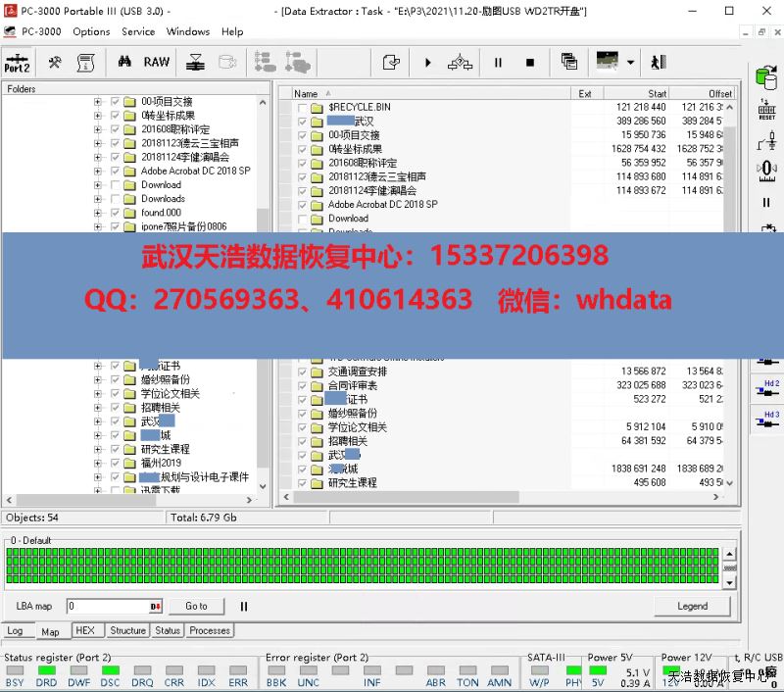The image size is (784, 692).
Task: Click the hammer and wrench utilities icon
Action: coord(55,62)
